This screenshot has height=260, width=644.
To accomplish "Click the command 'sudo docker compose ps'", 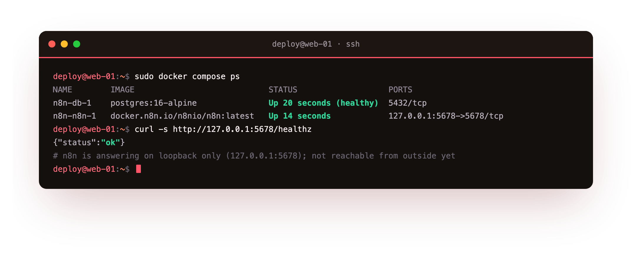I will tap(187, 76).
